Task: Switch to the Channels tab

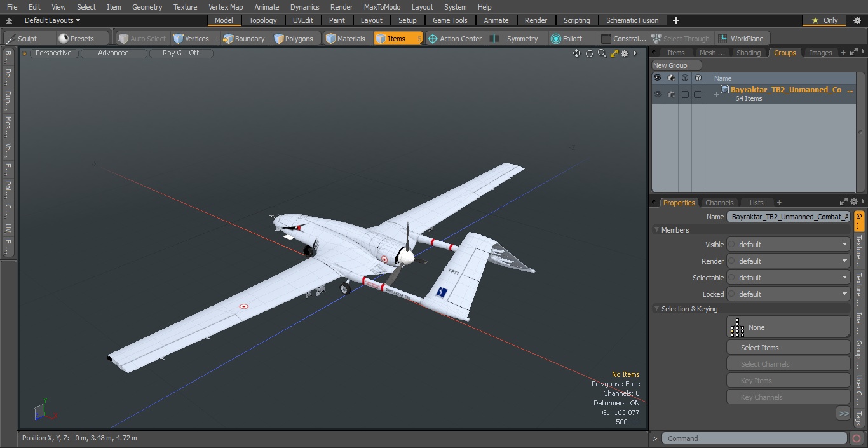Action: 719,203
